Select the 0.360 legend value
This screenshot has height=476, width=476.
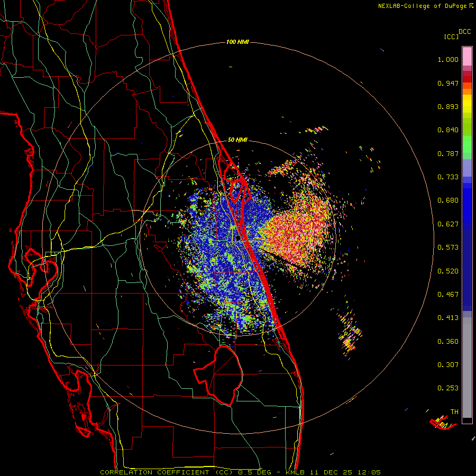448,342
